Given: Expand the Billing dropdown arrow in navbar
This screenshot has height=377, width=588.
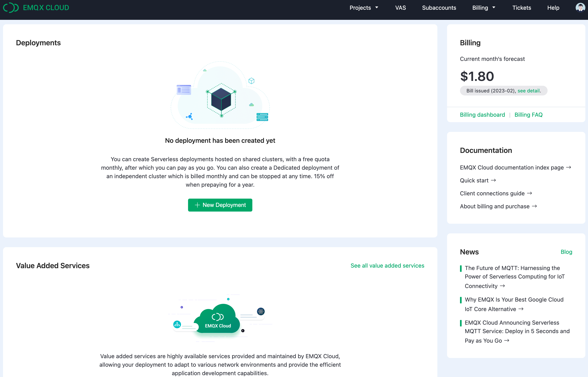Looking at the screenshot, I should pyautogui.click(x=494, y=8).
